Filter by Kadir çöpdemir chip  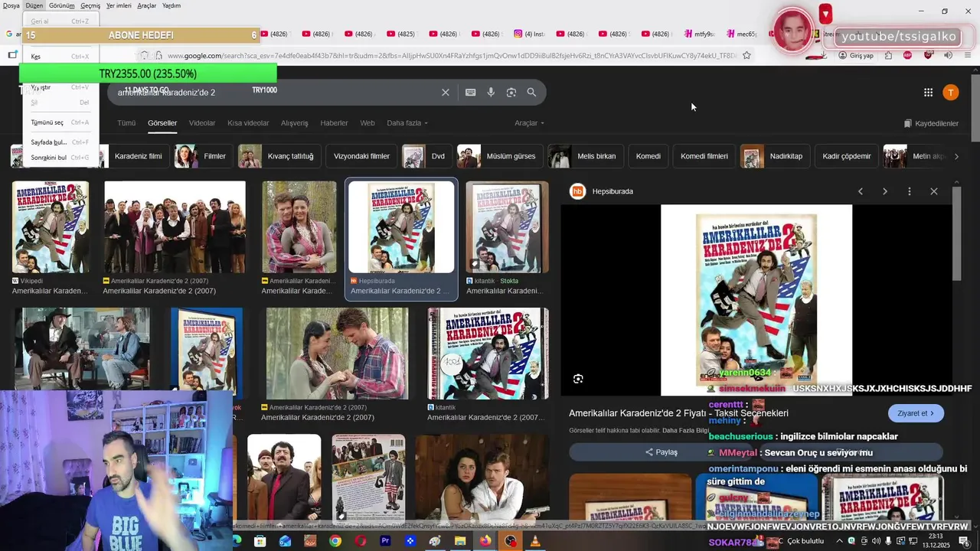pyautogui.click(x=847, y=156)
